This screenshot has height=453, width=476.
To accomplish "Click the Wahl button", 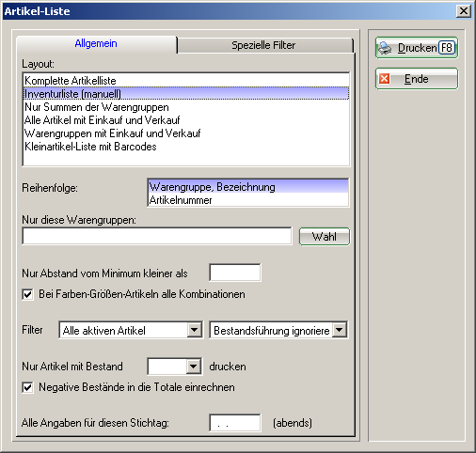I will pos(325,237).
